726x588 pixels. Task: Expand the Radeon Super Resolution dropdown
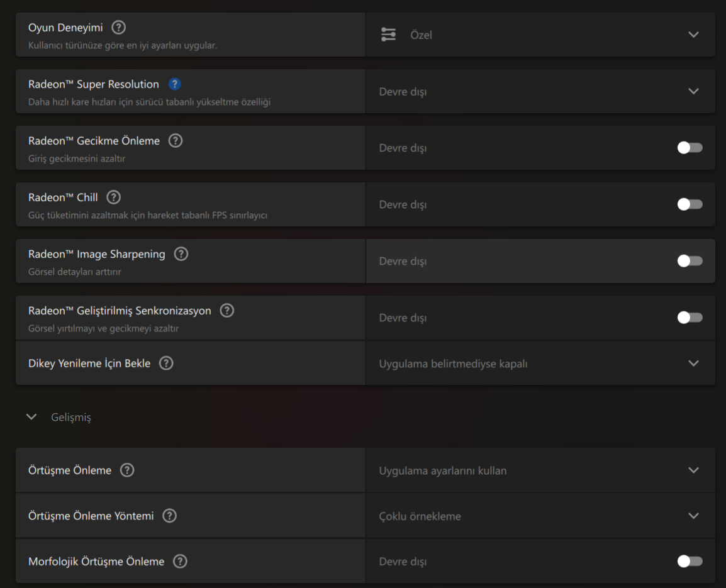(x=540, y=91)
